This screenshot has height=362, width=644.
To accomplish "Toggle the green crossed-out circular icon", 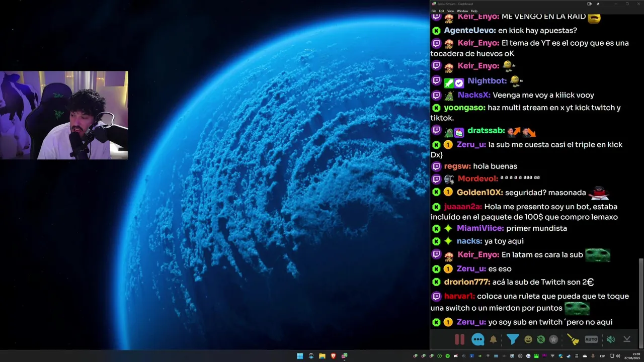I will point(541,339).
